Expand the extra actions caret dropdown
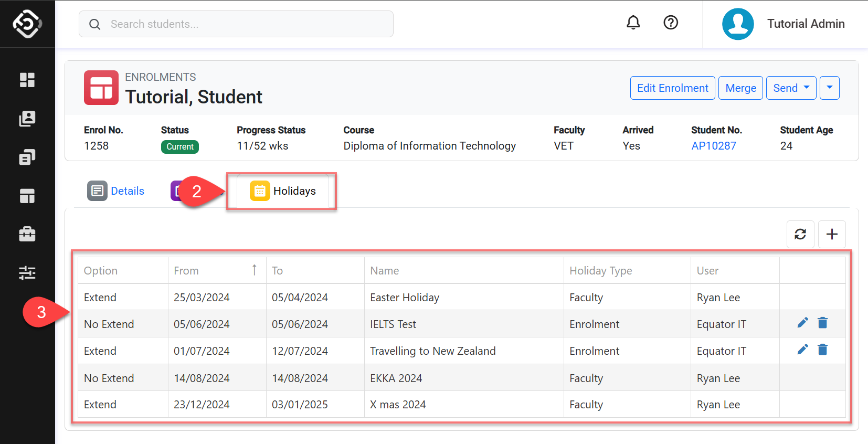Image resolution: width=868 pixels, height=444 pixels. click(x=830, y=88)
